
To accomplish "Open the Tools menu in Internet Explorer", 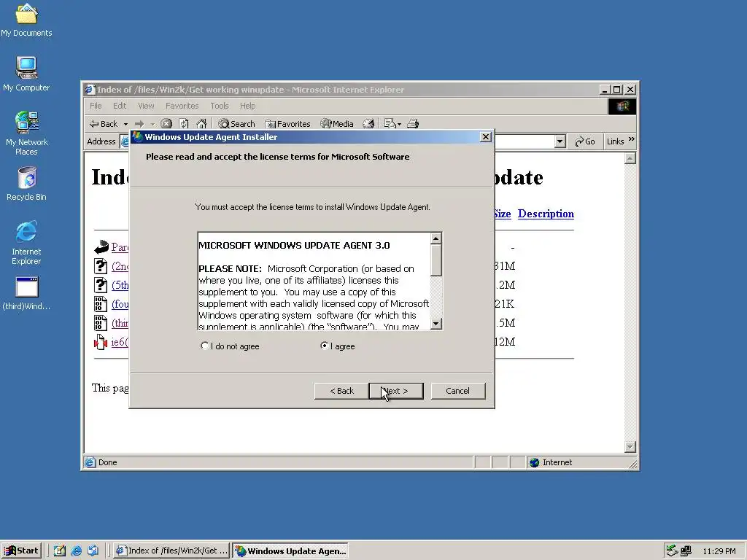I will [x=219, y=106].
